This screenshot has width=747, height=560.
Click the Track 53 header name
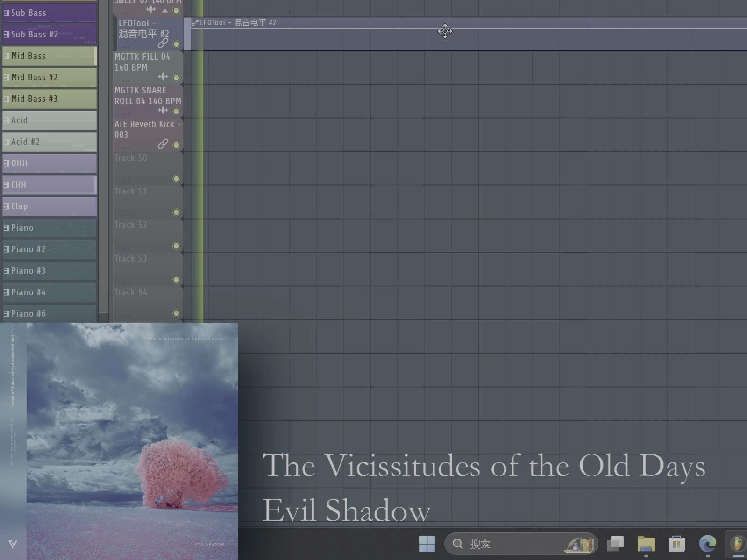[131, 259]
